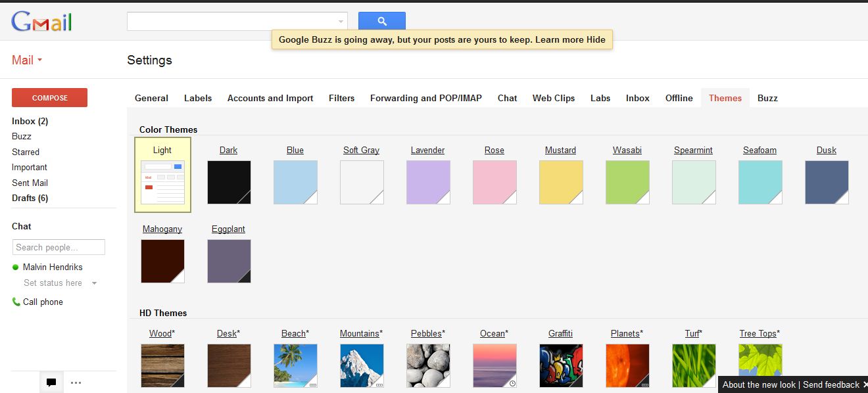Select the Mustard color theme swatch
This screenshot has width=868, height=393.
pos(561,182)
